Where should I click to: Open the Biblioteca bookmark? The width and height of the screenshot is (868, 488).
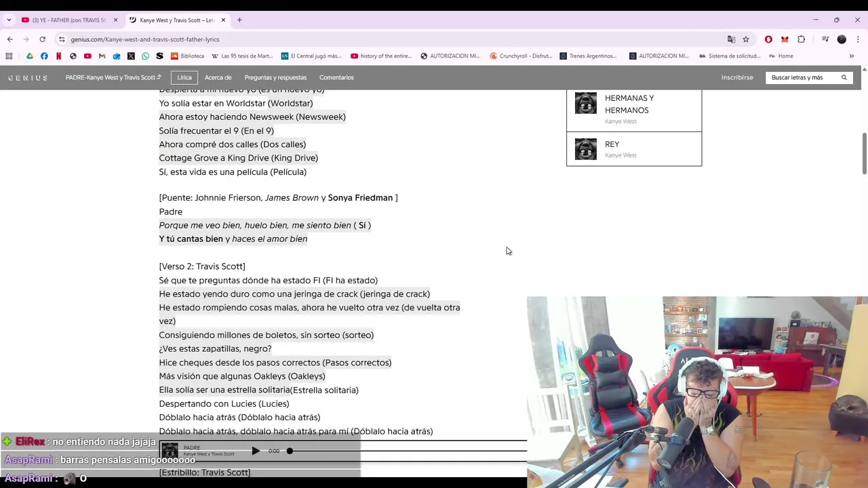(188, 56)
